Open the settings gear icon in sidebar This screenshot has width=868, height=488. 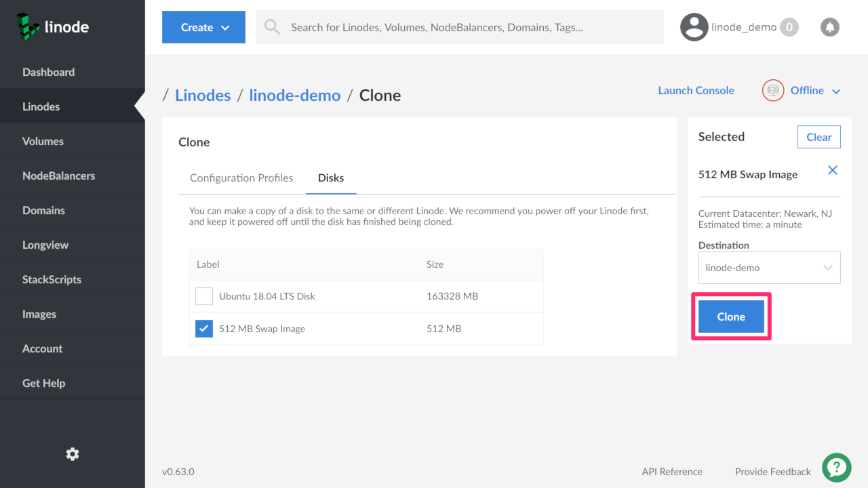tap(73, 454)
